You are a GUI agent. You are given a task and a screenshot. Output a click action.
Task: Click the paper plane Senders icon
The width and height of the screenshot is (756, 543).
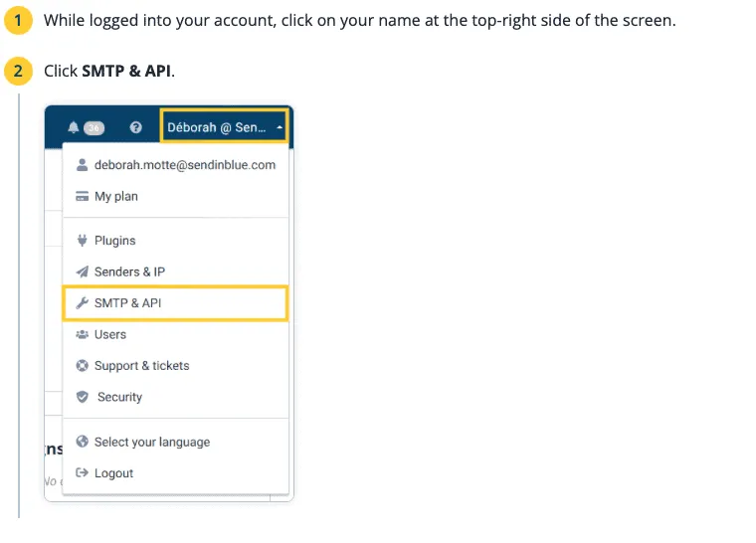click(82, 271)
